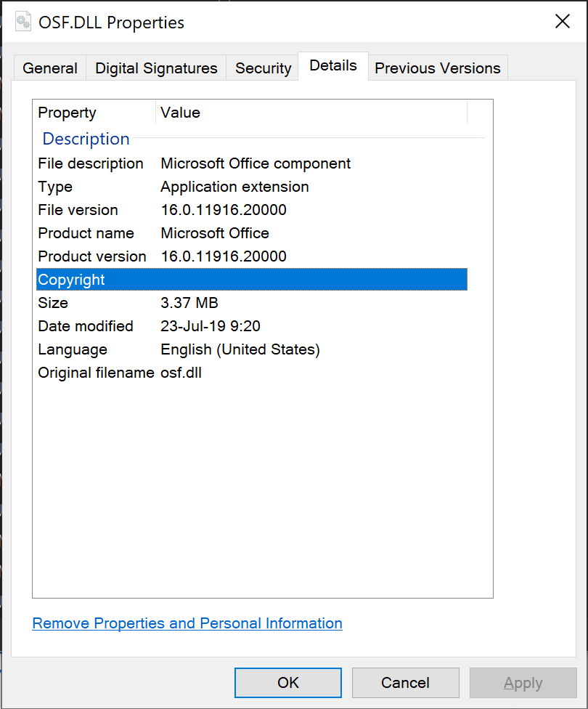
Task: Select the Product version row
Action: click(x=251, y=256)
